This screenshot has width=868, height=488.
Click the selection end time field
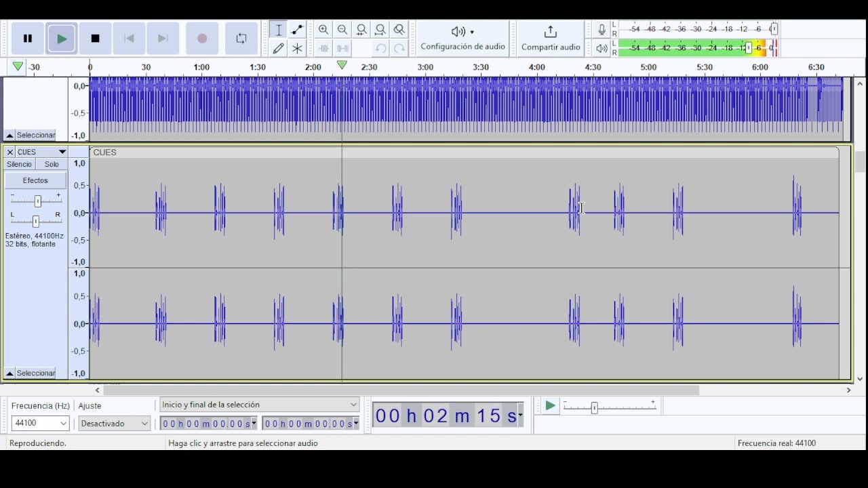pyautogui.click(x=308, y=424)
